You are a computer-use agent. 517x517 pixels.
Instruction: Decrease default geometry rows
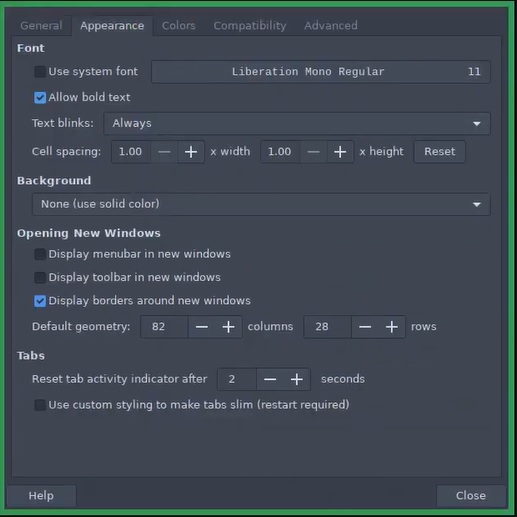pos(365,327)
